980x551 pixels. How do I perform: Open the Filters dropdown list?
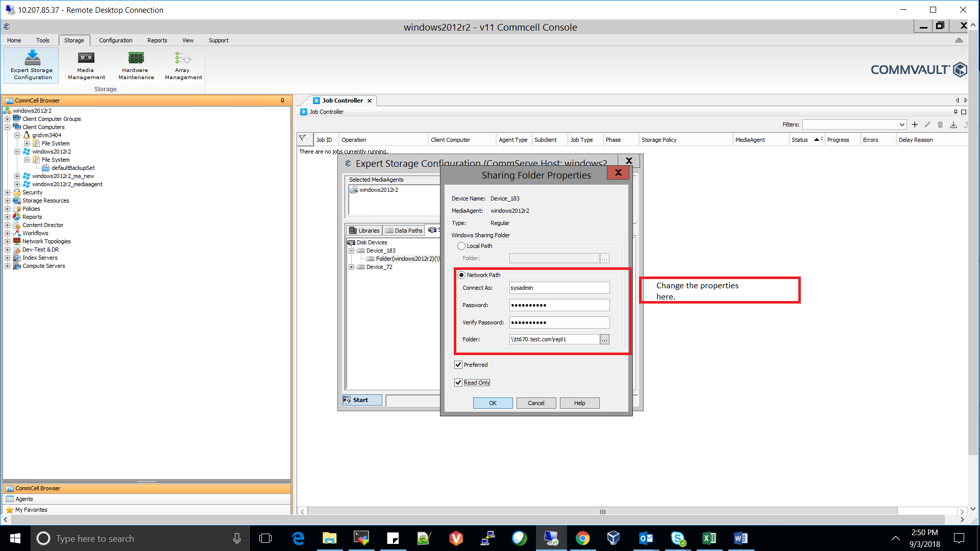pyautogui.click(x=902, y=124)
